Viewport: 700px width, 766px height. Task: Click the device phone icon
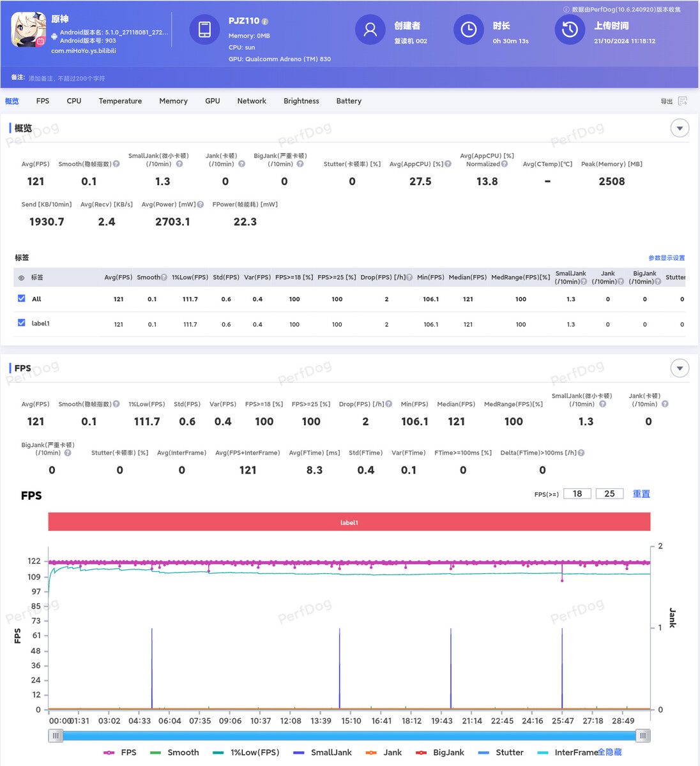[x=205, y=29]
